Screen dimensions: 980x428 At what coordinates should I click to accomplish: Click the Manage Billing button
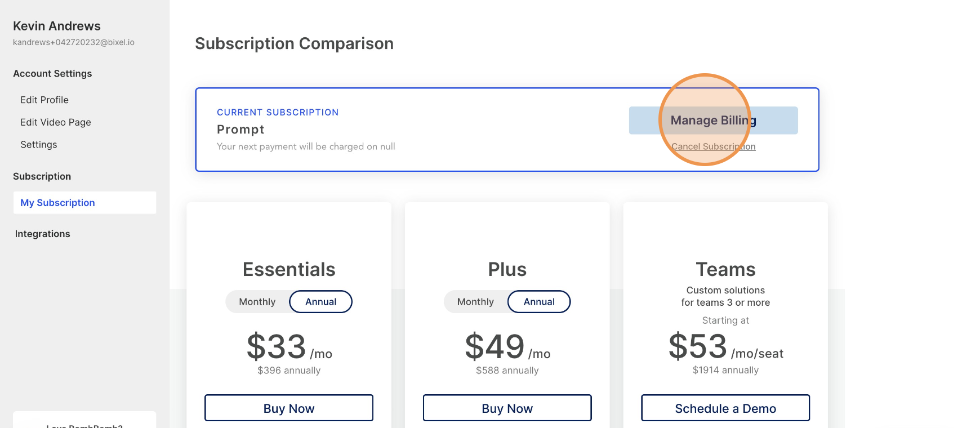click(x=713, y=121)
